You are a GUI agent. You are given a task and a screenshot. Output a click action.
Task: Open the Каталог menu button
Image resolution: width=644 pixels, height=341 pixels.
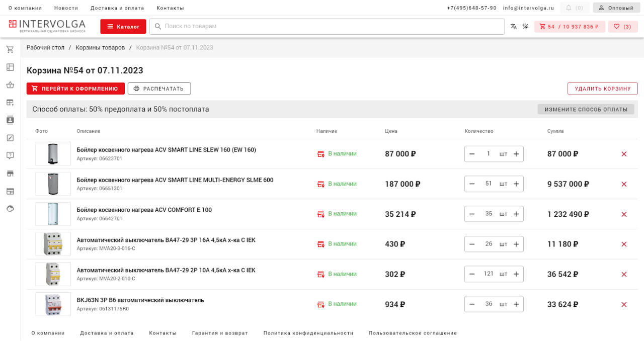[123, 27]
